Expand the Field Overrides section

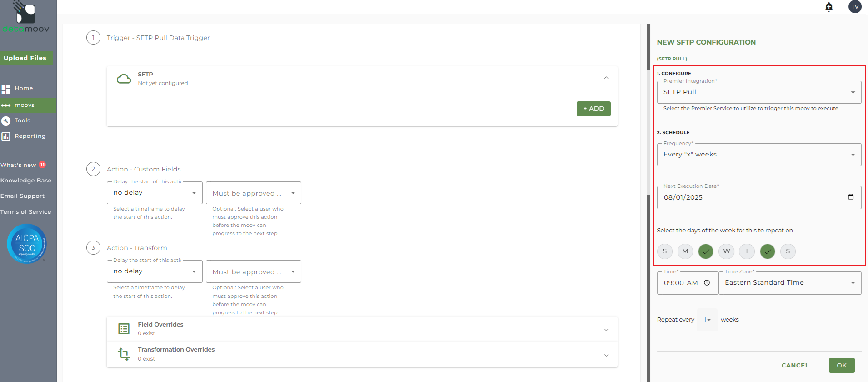click(606, 330)
